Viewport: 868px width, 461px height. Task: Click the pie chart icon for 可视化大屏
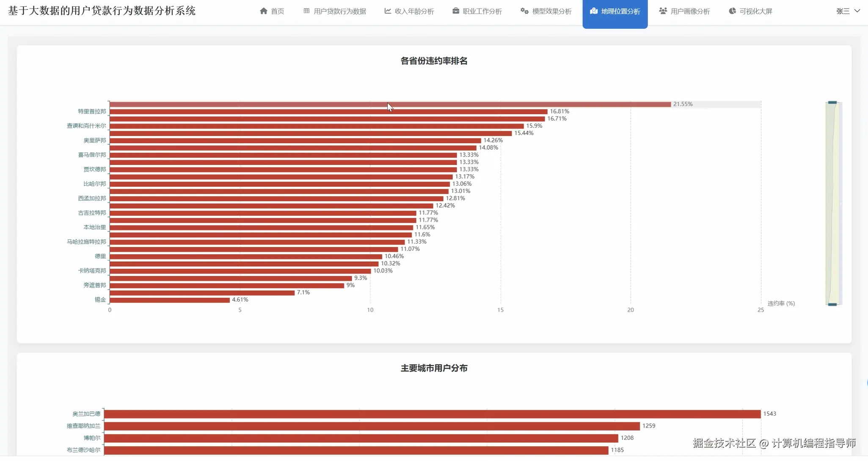click(732, 11)
